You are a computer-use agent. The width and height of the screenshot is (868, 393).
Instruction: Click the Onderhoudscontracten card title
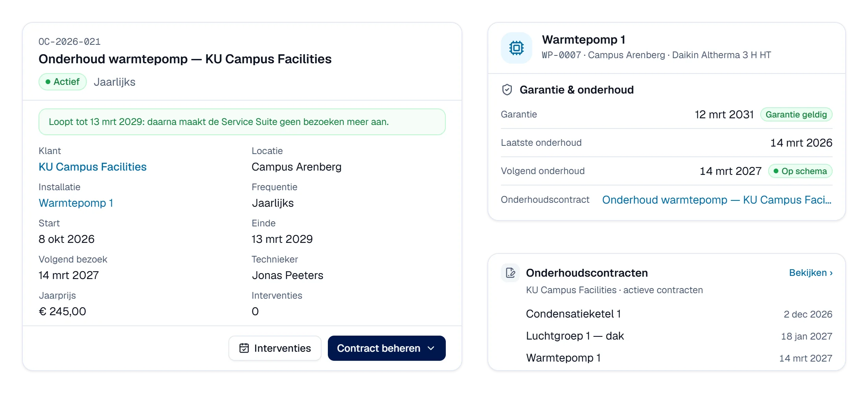(x=587, y=273)
